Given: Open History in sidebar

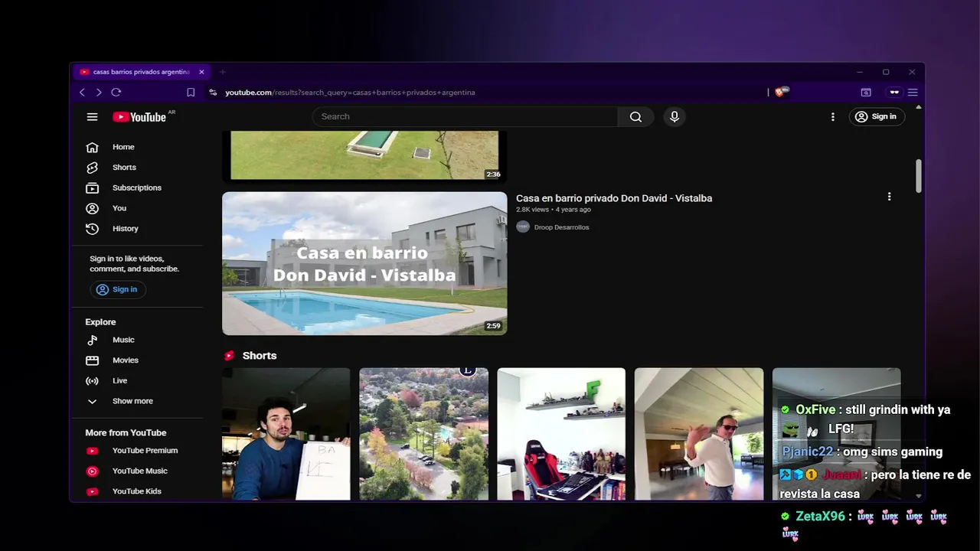Looking at the screenshot, I should (125, 228).
